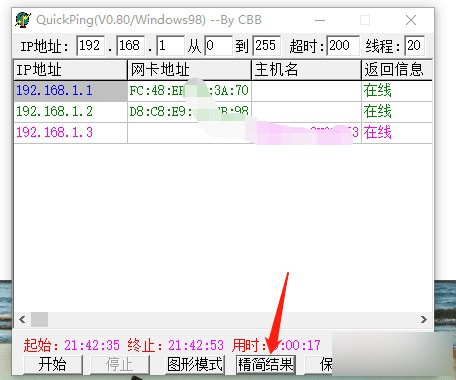Focus the range start field showing 0

(x=218, y=45)
